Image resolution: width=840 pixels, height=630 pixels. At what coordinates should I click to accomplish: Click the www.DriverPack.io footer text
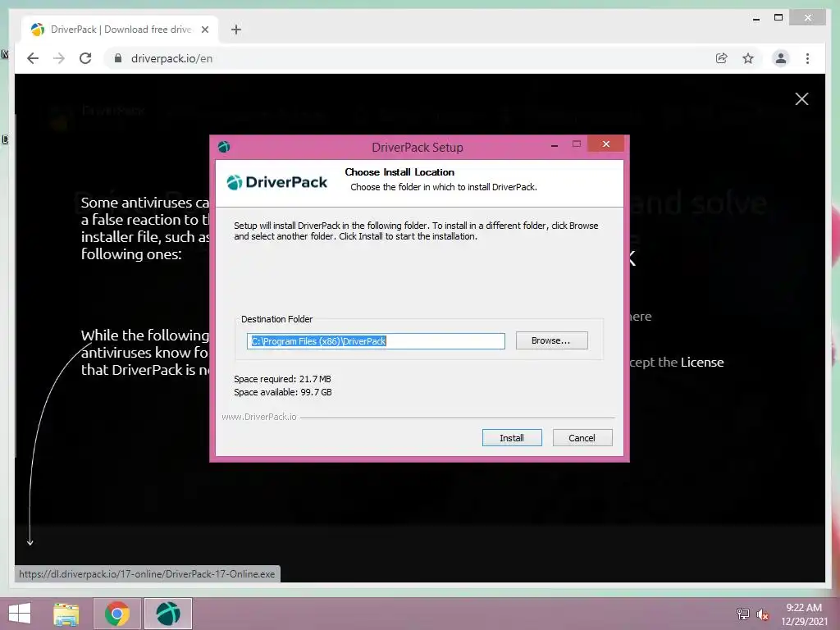click(258, 417)
